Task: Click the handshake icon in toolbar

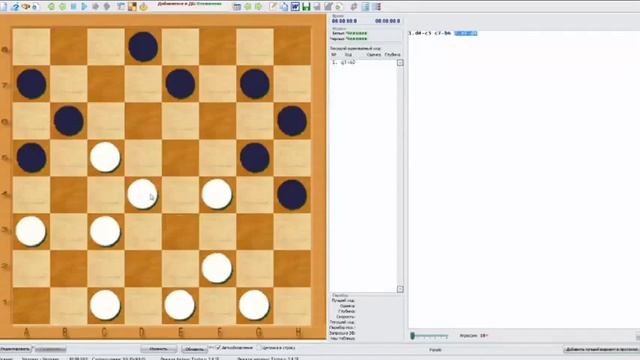Action: point(26,7)
